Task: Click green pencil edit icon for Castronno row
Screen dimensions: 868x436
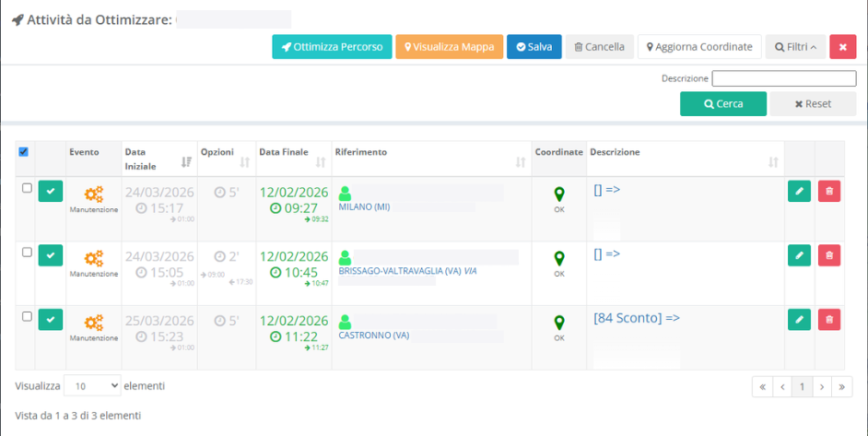Action: pos(799,320)
